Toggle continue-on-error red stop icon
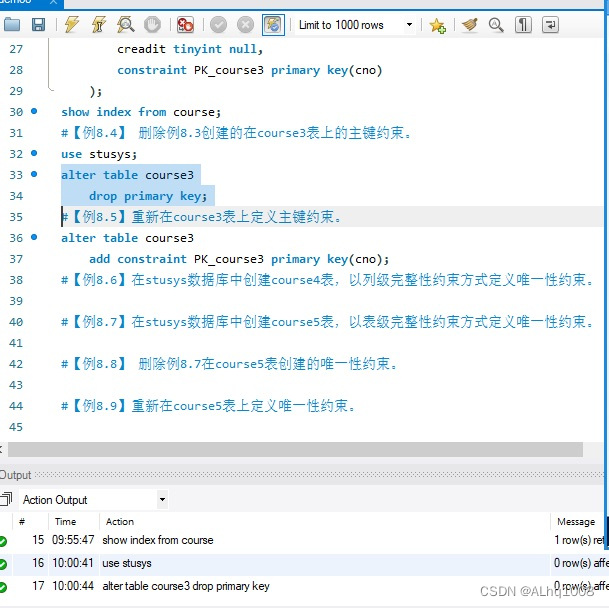The width and height of the screenshot is (609, 608). (185, 24)
